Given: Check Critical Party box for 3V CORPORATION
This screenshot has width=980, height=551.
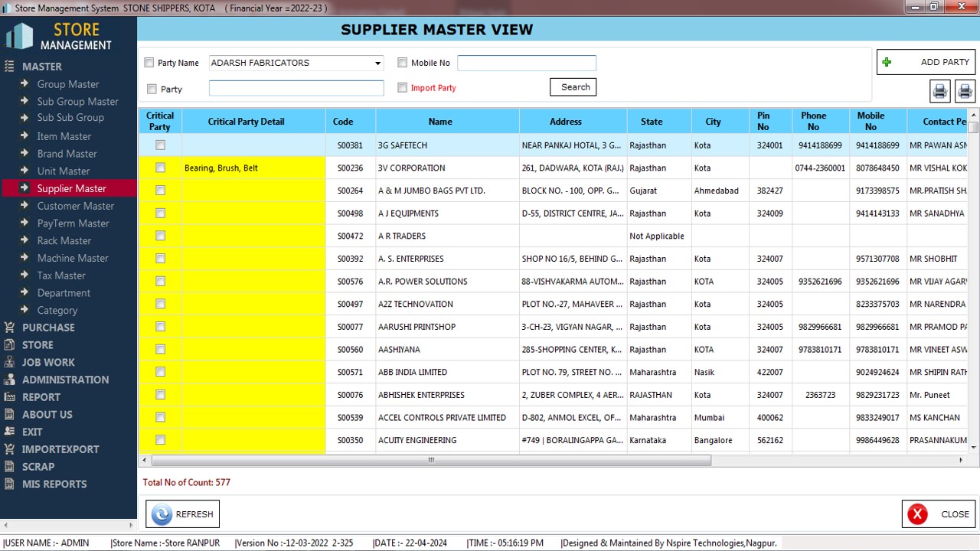Looking at the screenshot, I should [160, 168].
